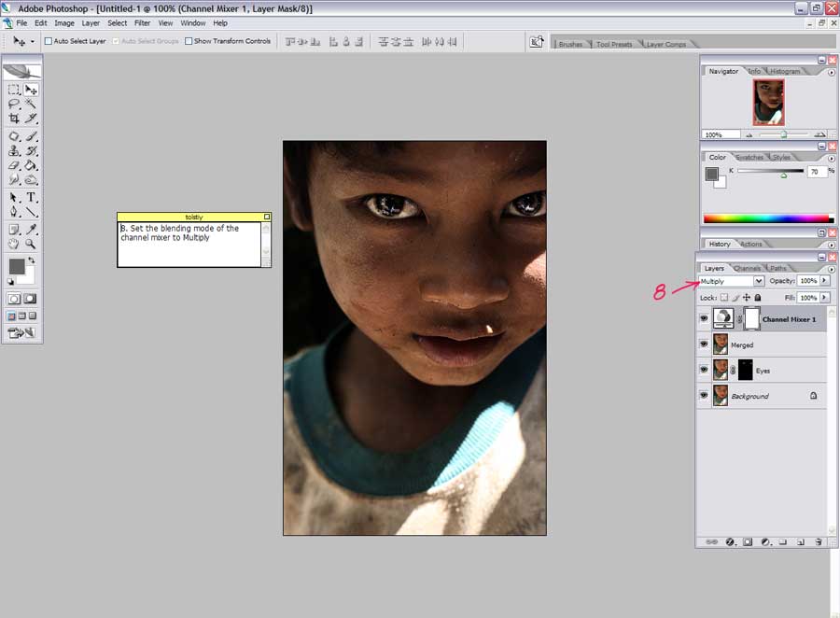Activate the Zoom tool in toolbox
This screenshot has width=840, height=618.
pos(31,244)
